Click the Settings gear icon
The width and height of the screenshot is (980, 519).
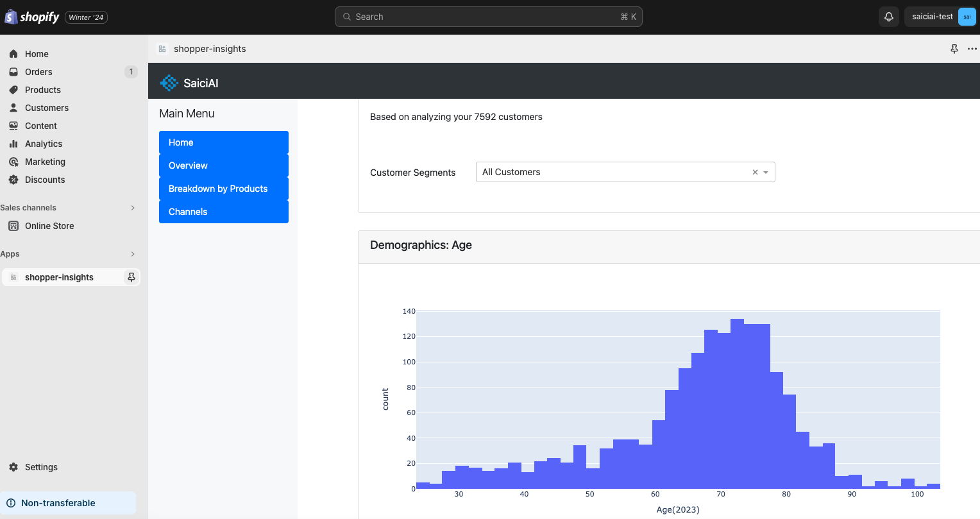13,467
